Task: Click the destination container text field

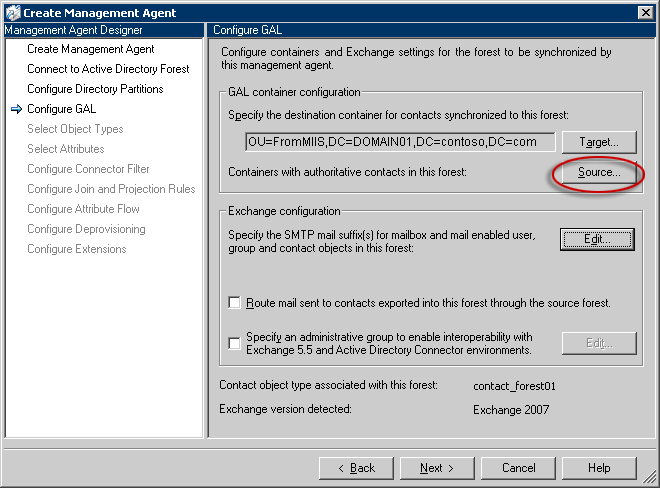Action: coord(400,142)
